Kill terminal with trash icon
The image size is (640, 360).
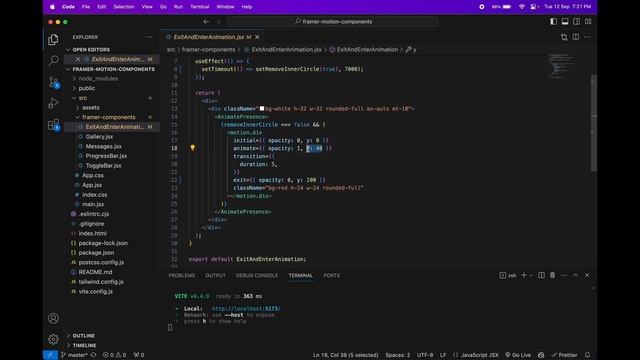pyautogui.click(x=553, y=276)
